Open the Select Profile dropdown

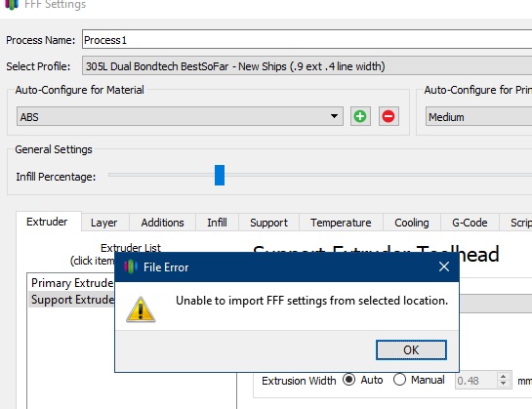tap(307, 65)
